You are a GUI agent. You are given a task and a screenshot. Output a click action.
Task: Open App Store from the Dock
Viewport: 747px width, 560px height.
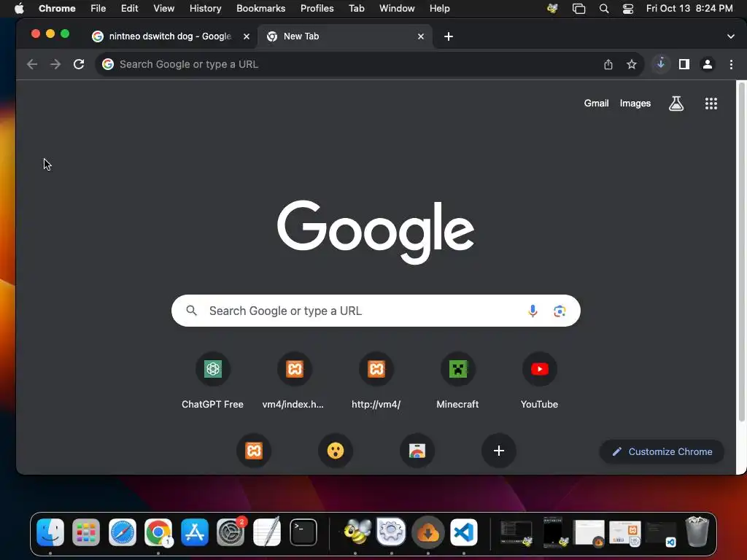[195, 532]
